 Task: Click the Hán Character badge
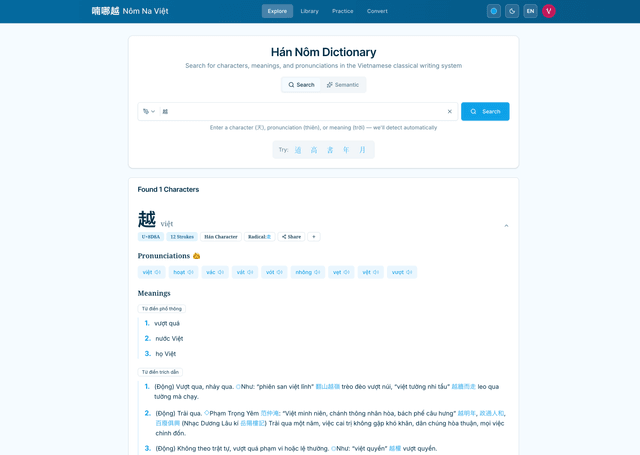pos(221,237)
